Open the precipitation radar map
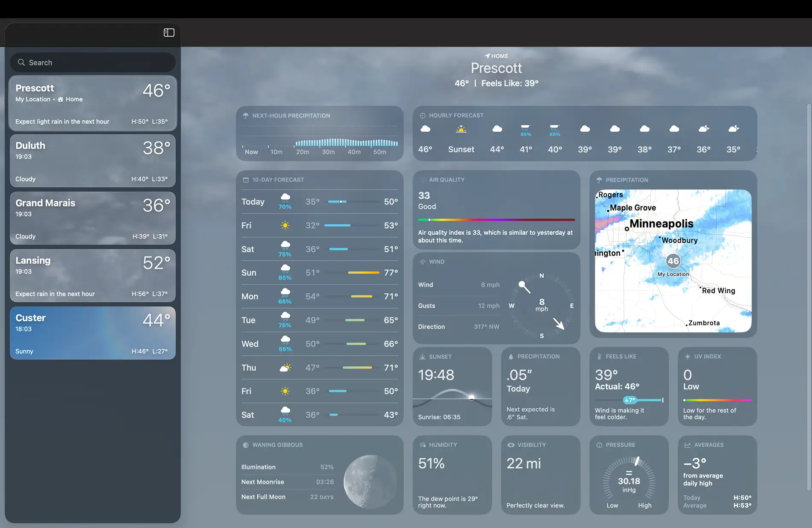 (x=673, y=261)
